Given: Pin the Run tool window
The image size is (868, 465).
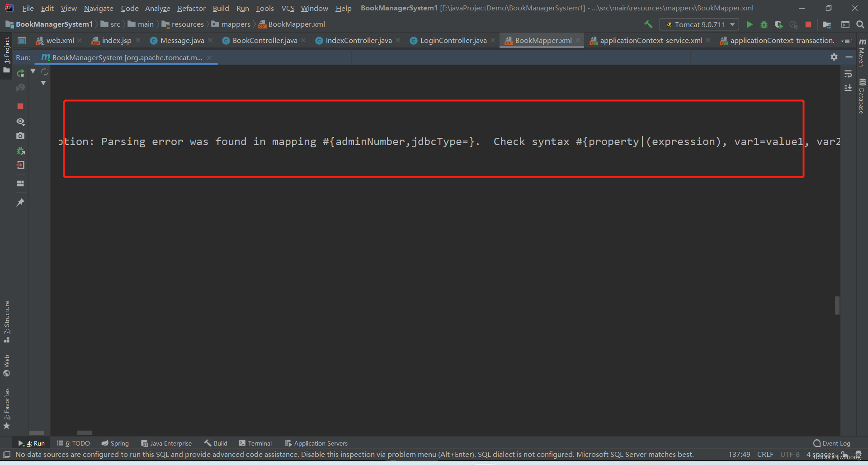Looking at the screenshot, I should 20,202.
